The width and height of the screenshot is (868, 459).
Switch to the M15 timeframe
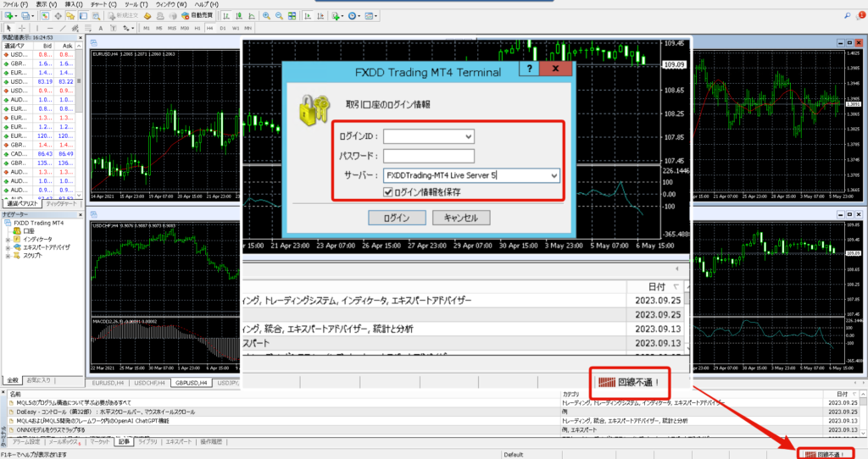tap(171, 28)
